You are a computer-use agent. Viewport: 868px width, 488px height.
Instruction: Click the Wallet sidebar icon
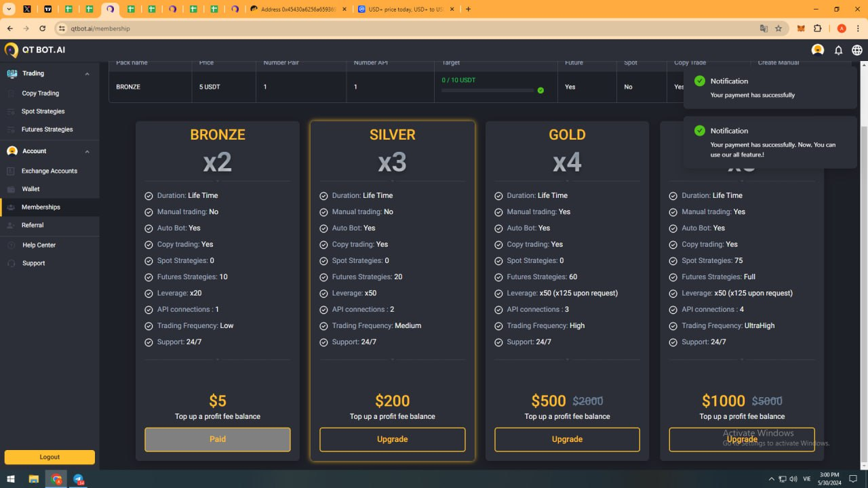click(11, 189)
